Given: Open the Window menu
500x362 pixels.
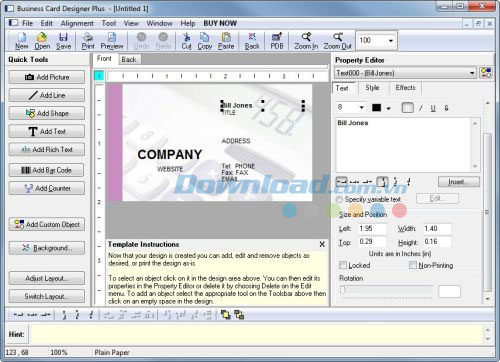Looking at the screenshot, I should pos(159,23).
